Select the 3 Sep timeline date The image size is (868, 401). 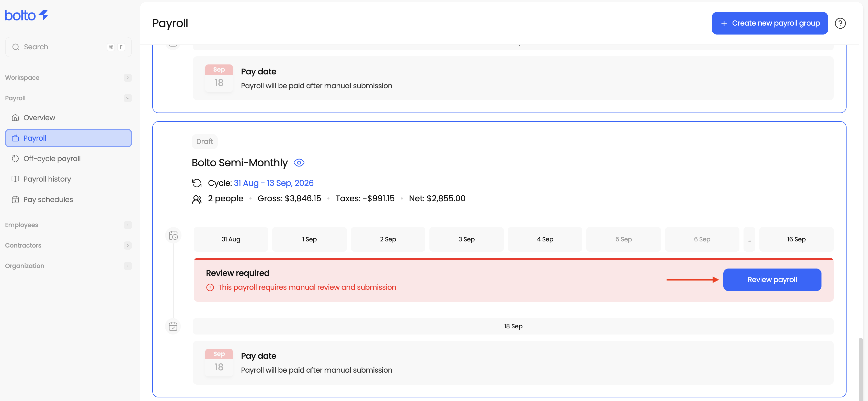click(x=466, y=239)
